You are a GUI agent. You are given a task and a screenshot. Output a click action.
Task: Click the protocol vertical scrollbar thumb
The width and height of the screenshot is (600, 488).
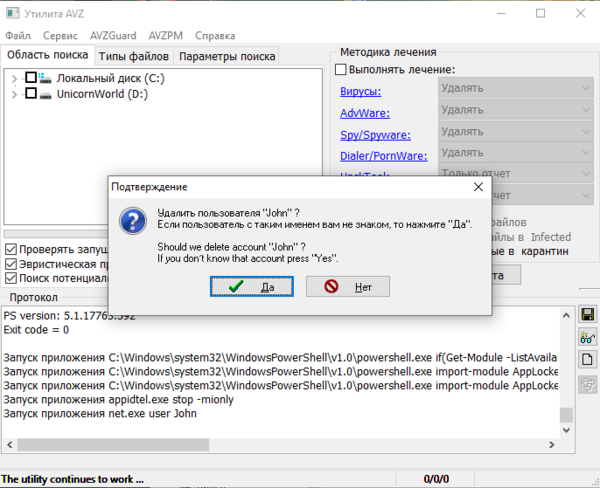(x=566, y=415)
